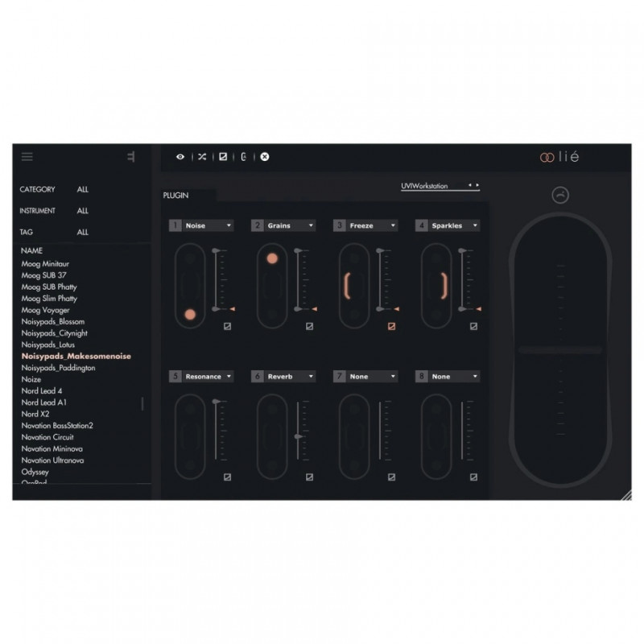Click slot number 2 badge
Image resolution: width=644 pixels, height=644 pixels.
coord(257,225)
